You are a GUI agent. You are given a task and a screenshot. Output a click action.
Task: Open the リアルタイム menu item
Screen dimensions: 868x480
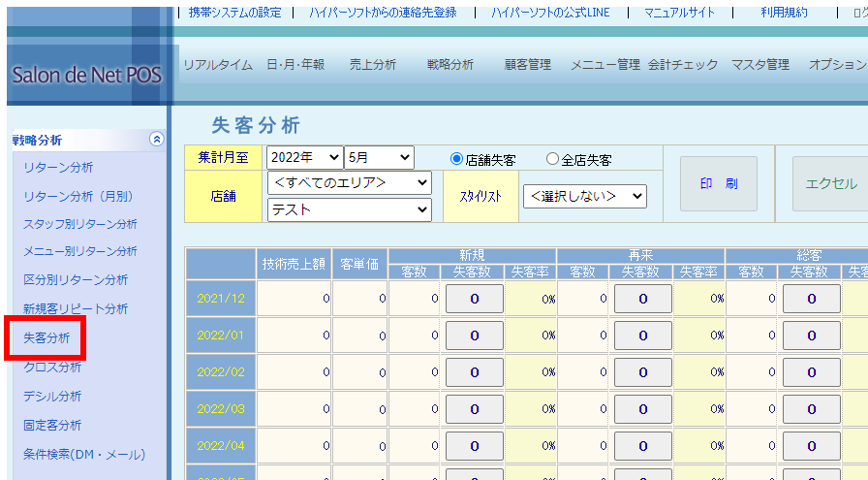pyautogui.click(x=218, y=65)
